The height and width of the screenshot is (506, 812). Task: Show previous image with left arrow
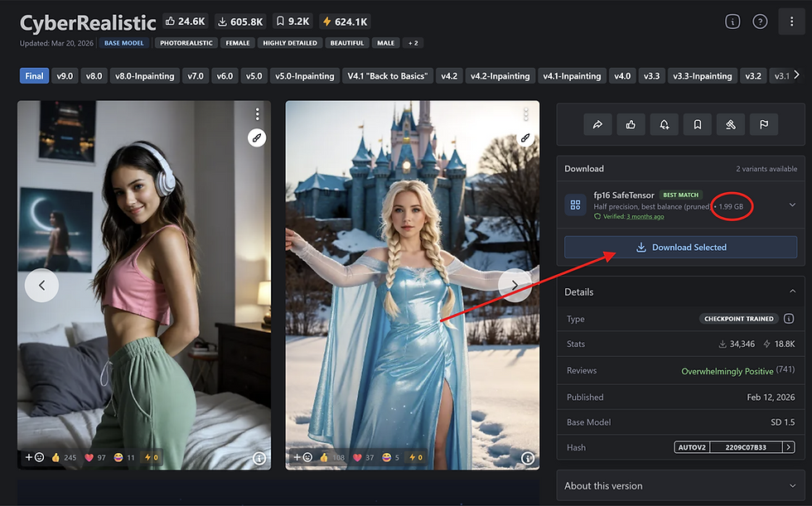(42, 285)
